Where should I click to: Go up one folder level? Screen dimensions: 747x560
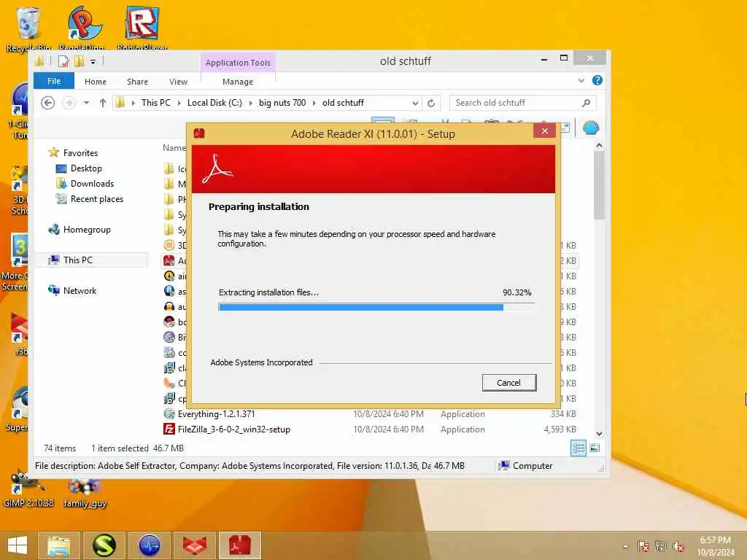tap(102, 103)
